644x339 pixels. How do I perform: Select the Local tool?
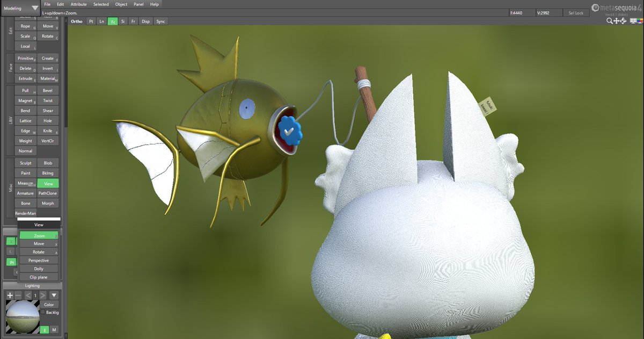[x=25, y=46]
